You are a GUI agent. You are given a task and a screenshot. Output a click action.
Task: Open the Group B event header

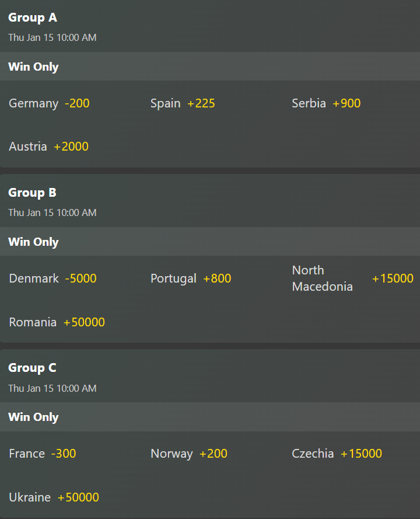(x=33, y=193)
